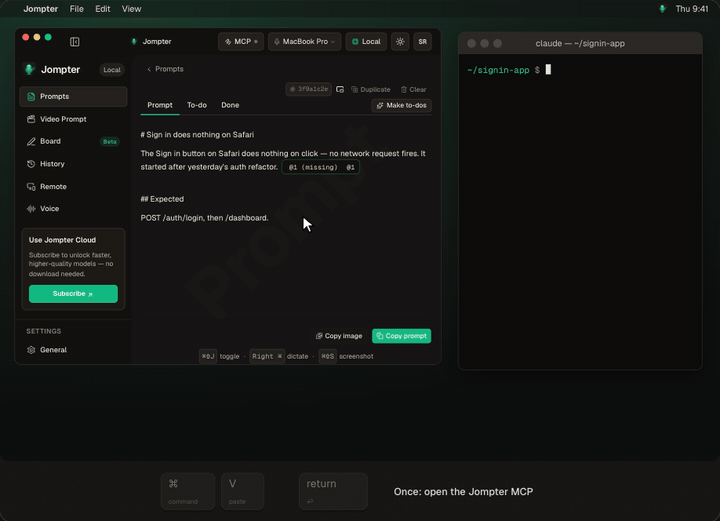Toggle the Local mode button in toolbar
This screenshot has height=521, width=720.
click(x=366, y=42)
